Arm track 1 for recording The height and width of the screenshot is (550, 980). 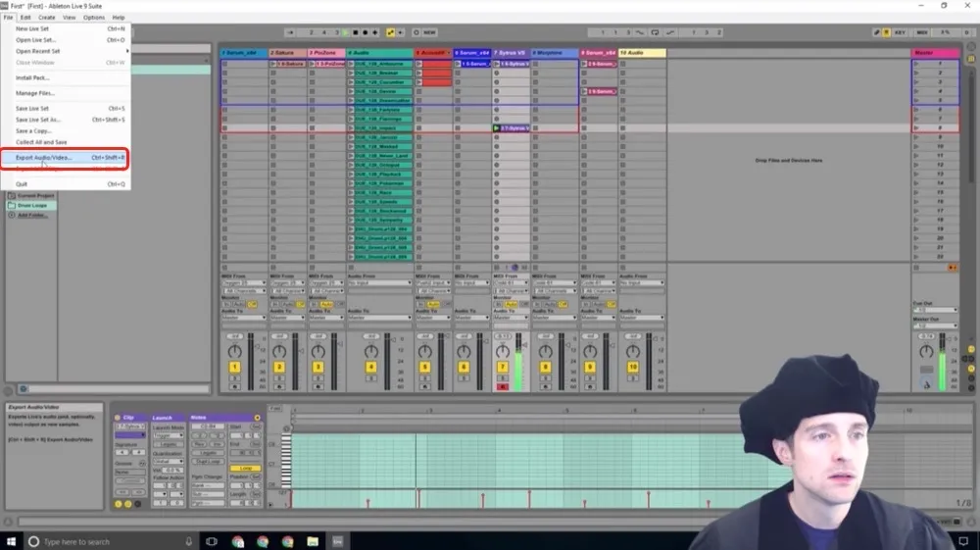coord(234,387)
